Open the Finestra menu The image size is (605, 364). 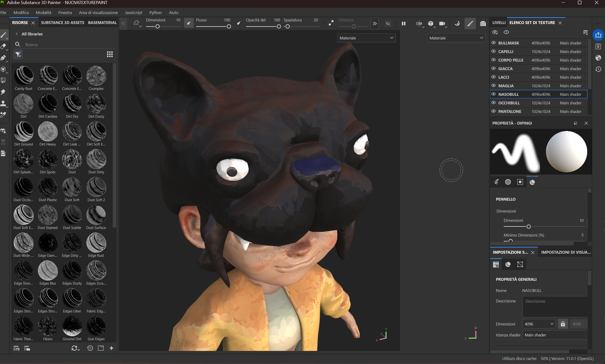tap(65, 13)
